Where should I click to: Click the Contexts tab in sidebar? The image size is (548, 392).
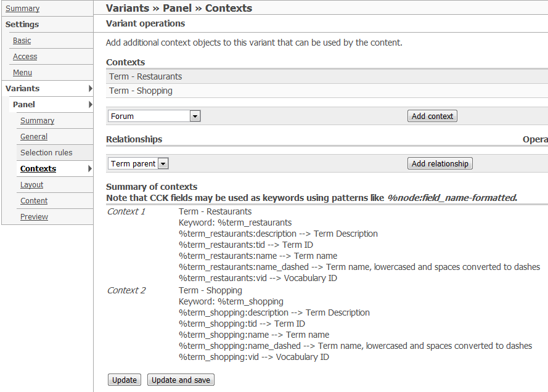pos(38,169)
